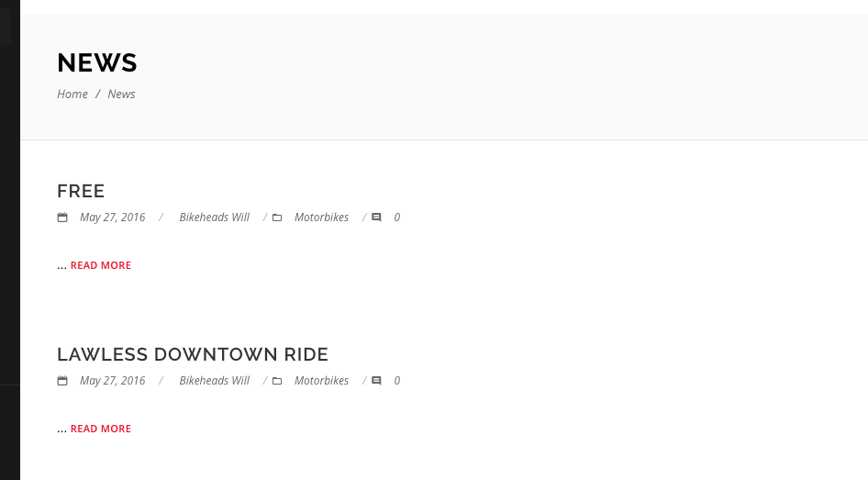Click the comment icon under FREE post
Viewport: 868px width, 480px height.
coord(376,218)
